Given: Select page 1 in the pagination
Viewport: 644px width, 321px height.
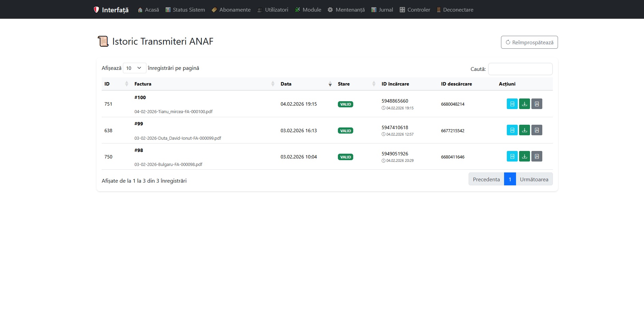Looking at the screenshot, I should 510,179.
